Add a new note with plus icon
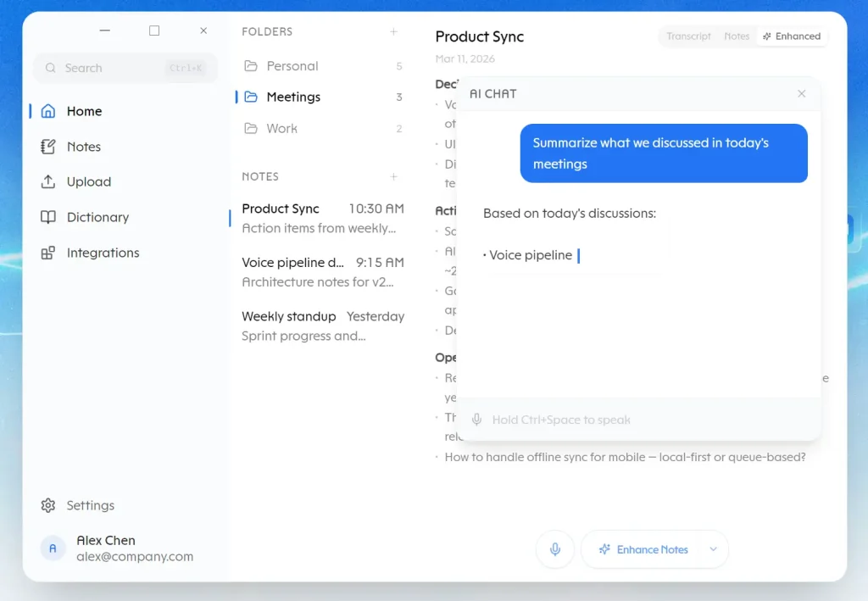This screenshot has height=601, width=868. 393,176
